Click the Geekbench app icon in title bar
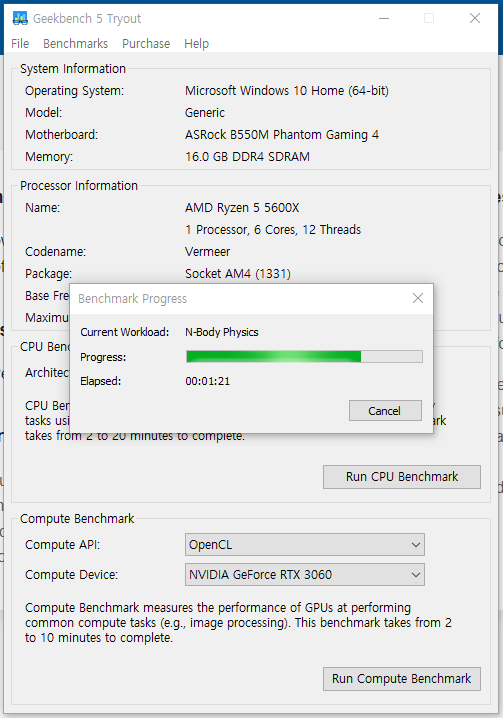Screen dimensions: 503x718 tap(20, 18)
